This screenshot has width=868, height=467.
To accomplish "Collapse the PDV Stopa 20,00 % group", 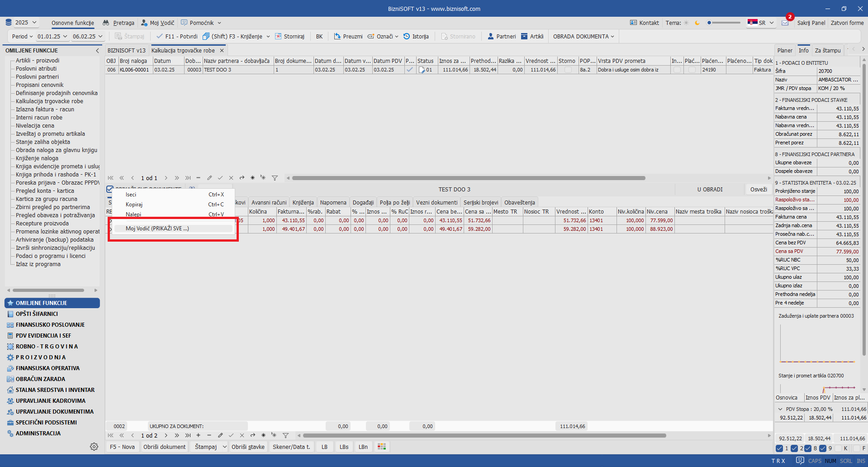I will (780, 409).
